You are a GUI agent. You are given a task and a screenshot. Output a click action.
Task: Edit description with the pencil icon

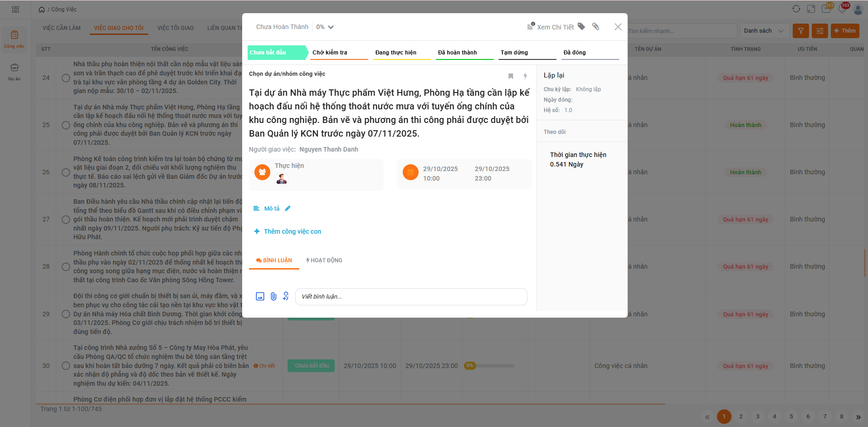click(x=288, y=209)
